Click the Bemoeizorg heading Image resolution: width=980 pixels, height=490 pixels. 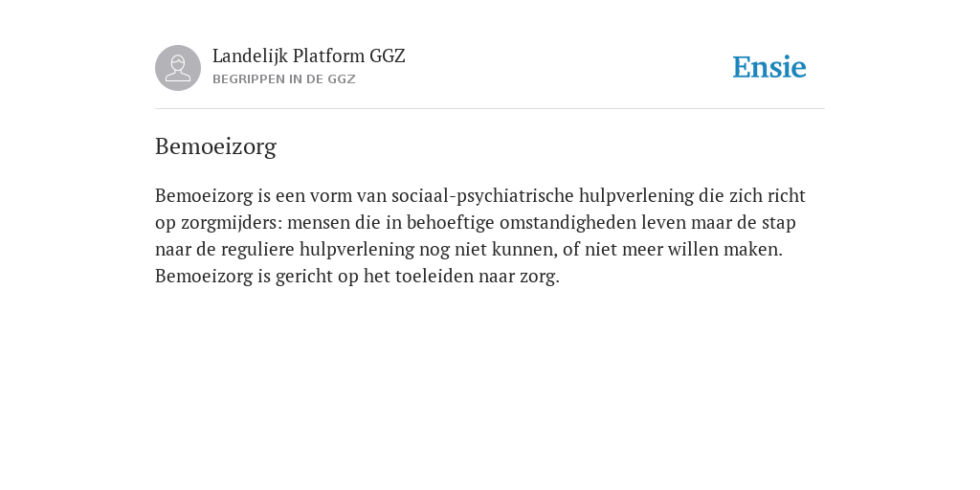click(215, 146)
